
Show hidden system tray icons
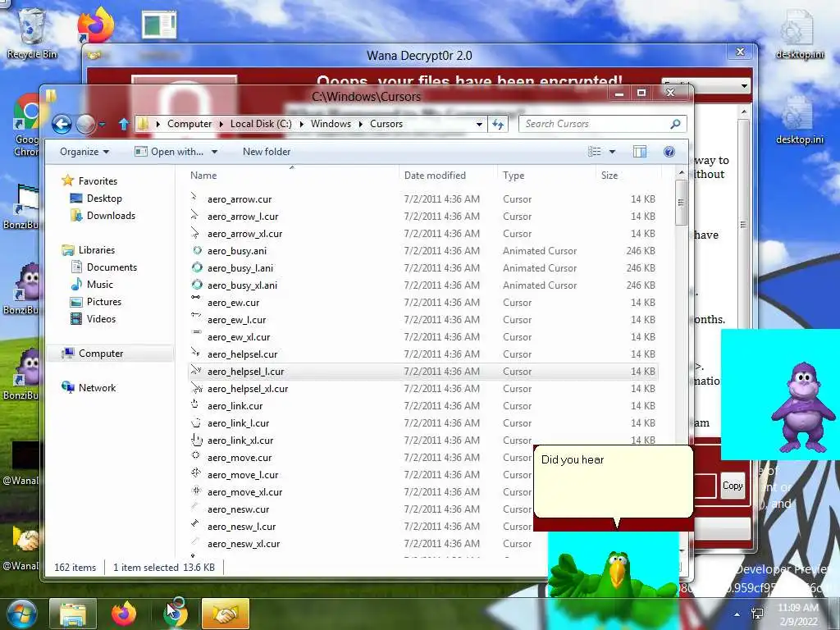point(737,614)
